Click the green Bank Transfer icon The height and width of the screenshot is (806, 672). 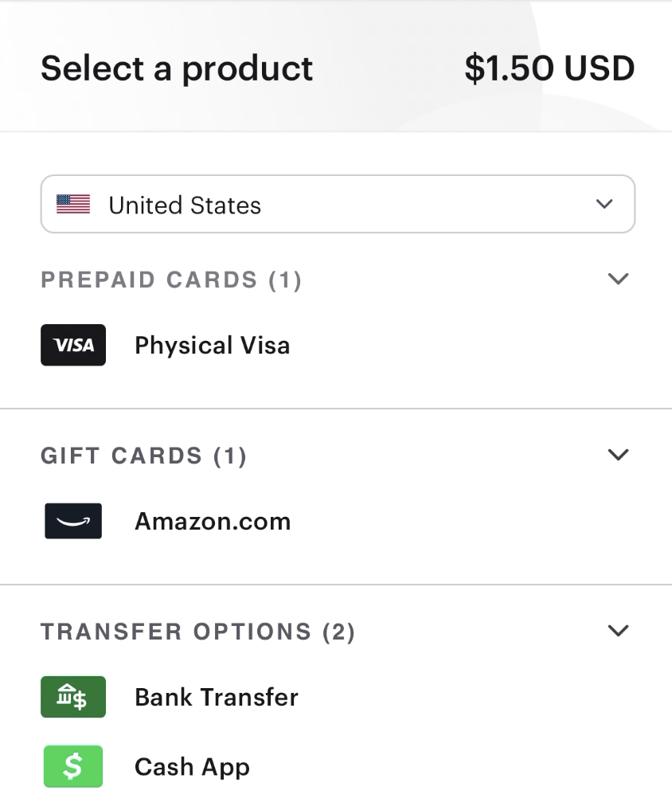coord(73,697)
